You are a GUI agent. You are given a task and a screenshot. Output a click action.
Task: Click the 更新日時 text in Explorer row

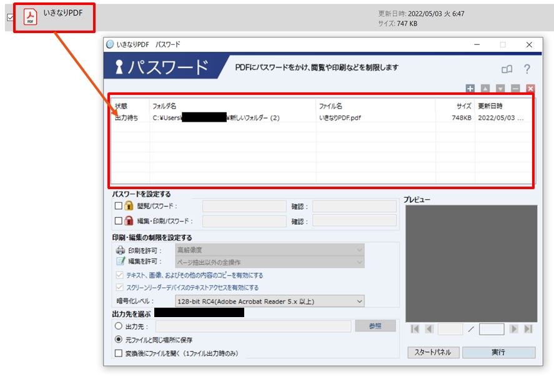click(x=421, y=14)
